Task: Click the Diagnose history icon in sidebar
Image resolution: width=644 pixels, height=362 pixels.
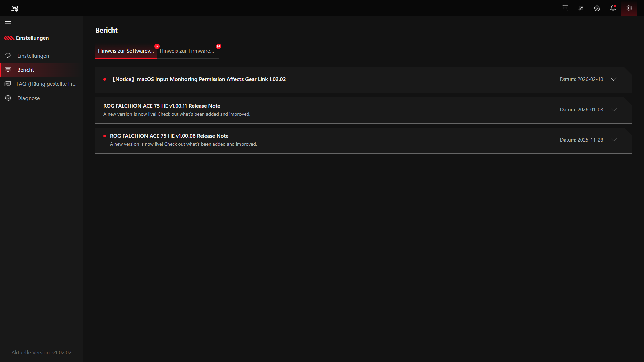Action: [x=8, y=98]
